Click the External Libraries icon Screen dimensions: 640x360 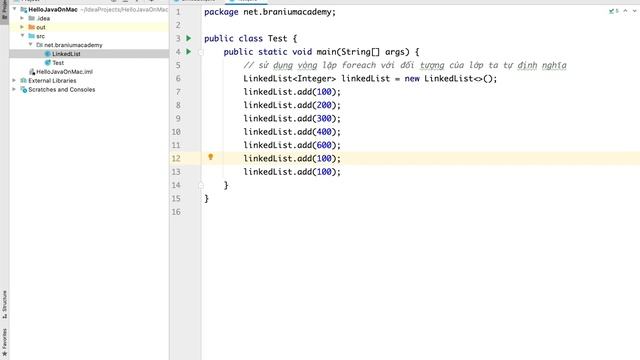point(24,81)
